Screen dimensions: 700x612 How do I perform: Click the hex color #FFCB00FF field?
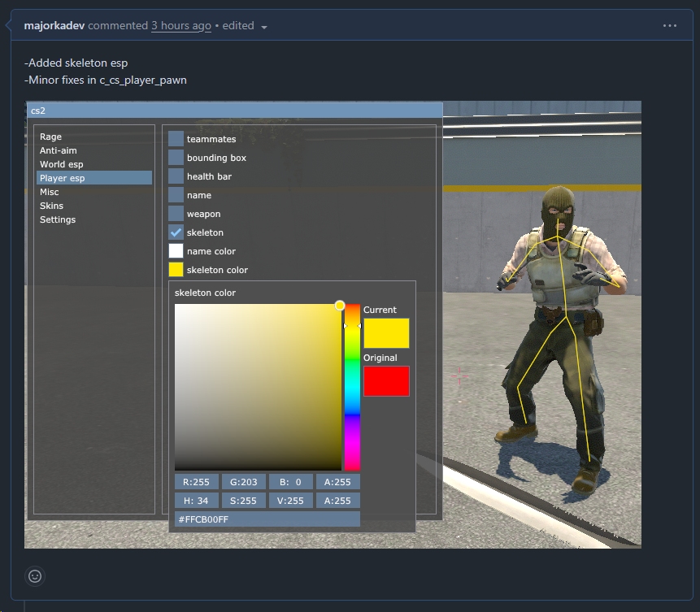[x=267, y=519]
